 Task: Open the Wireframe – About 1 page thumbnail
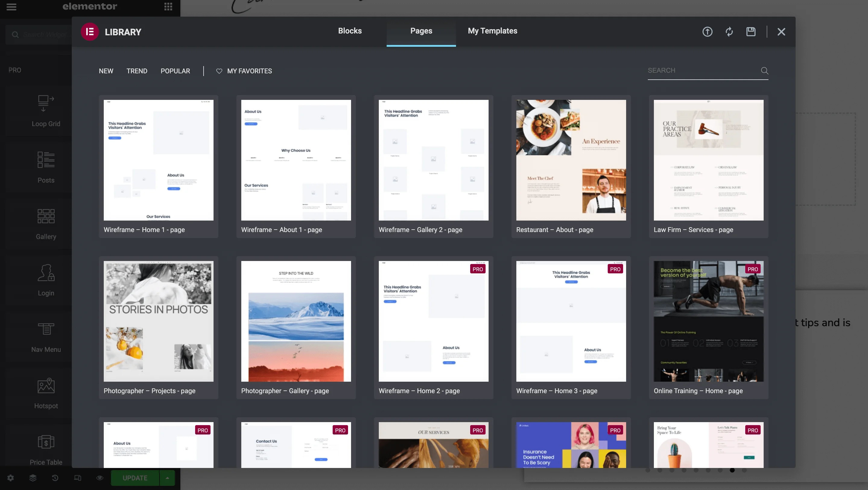[x=296, y=160]
